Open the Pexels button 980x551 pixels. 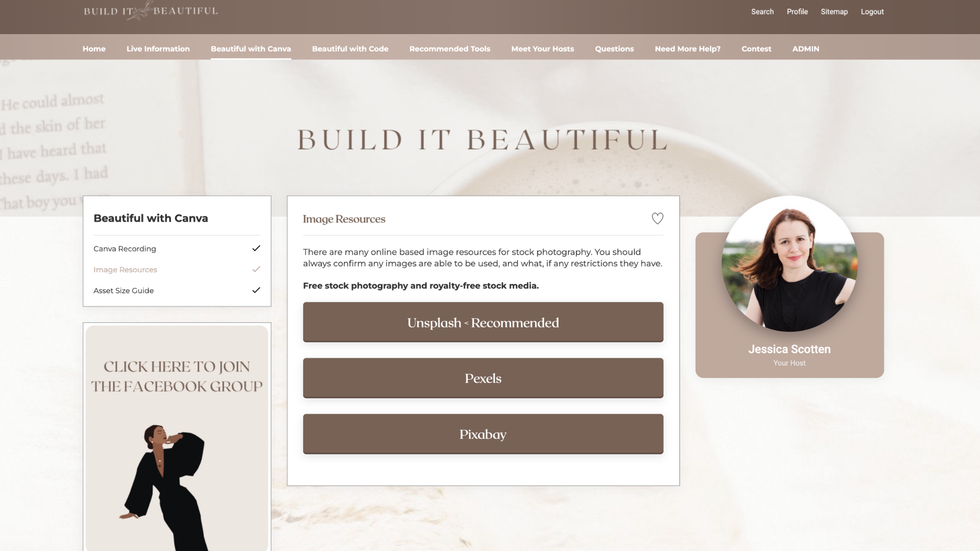(483, 378)
